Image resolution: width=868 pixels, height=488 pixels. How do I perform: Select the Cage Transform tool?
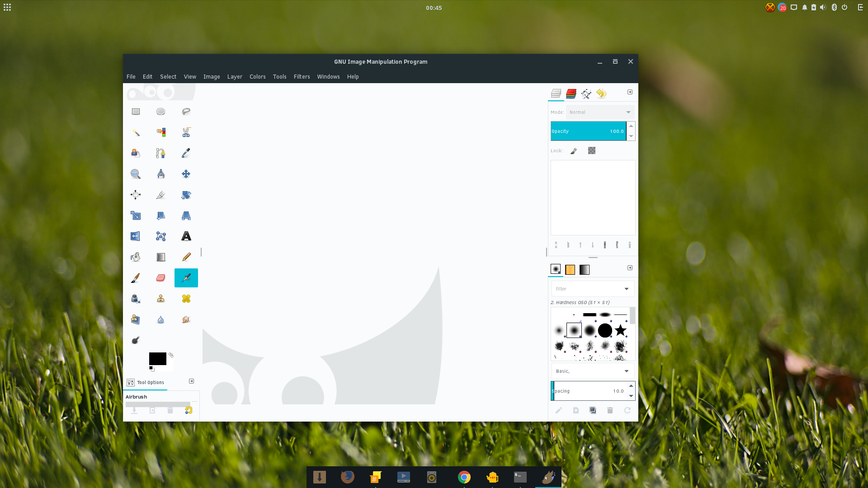tap(160, 236)
